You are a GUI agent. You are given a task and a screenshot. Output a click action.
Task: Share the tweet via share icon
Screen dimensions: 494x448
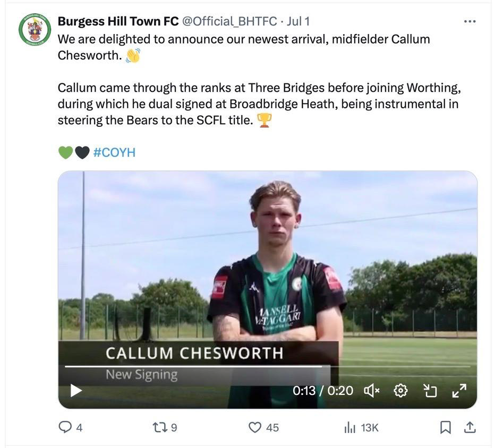click(x=470, y=427)
